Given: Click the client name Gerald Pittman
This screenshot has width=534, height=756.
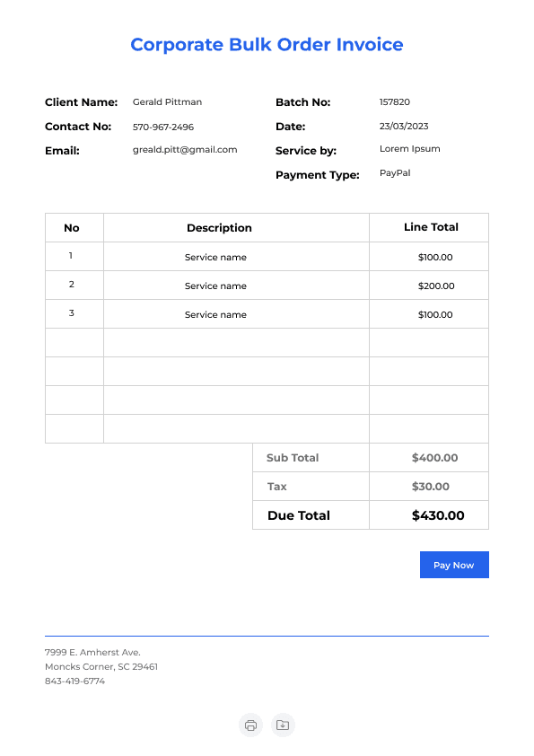Looking at the screenshot, I should (x=167, y=101).
